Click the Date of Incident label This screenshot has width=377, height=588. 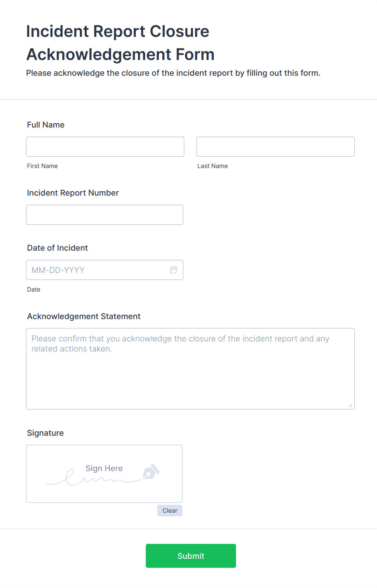(57, 248)
